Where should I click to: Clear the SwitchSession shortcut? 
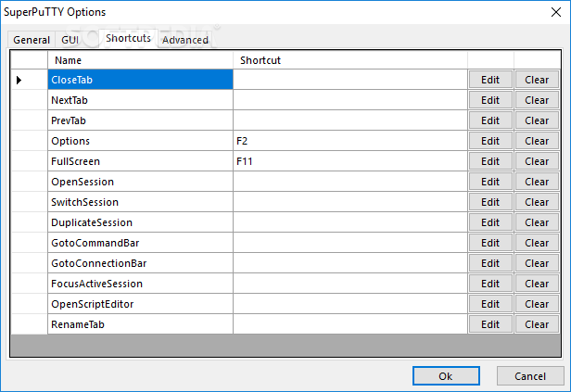(x=537, y=202)
